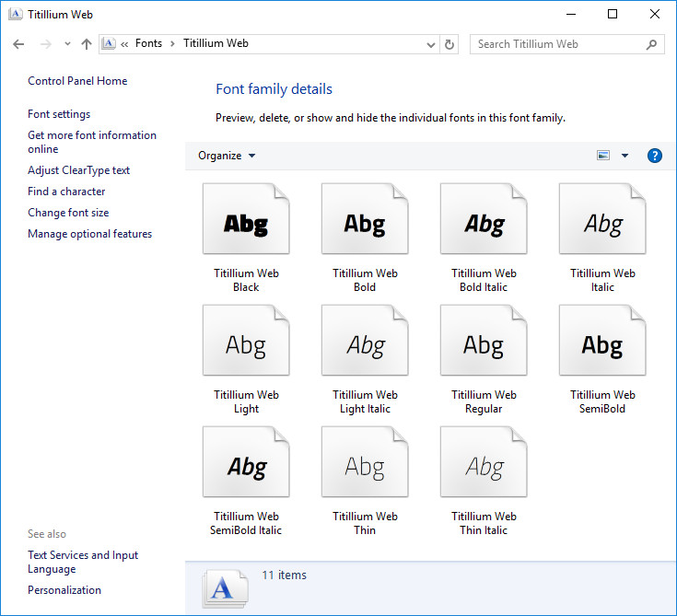Select the Titillium Web SemiBold font icon
677x616 pixels.
click(x=602, y=341)
